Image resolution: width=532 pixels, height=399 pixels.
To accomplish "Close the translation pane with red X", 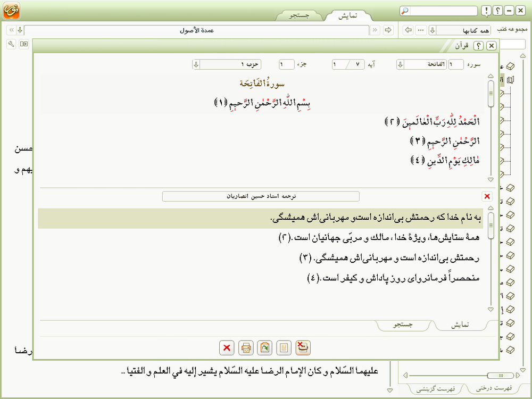I will coord(487,196).
